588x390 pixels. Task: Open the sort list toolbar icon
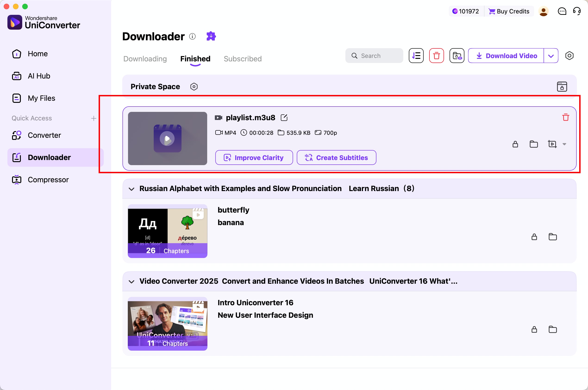click(x=416, y=56)
